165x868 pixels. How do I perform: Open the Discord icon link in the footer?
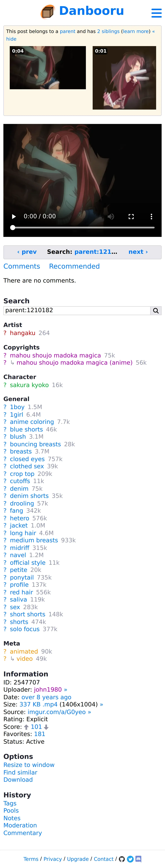pyautogui.click(x=138, y=859)
